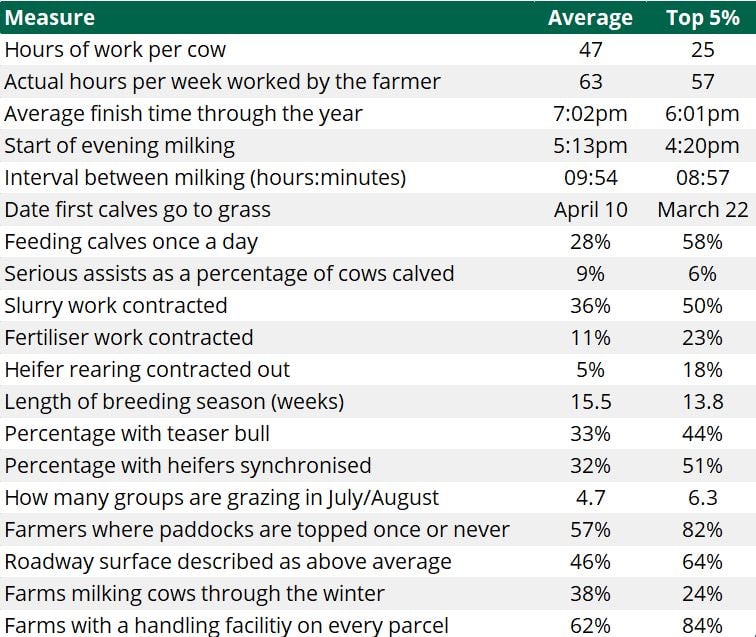Viewport: 756px width, 637px height.
Task: Select the 'Percentage with teaser bull' label
Action: [137, 433]
